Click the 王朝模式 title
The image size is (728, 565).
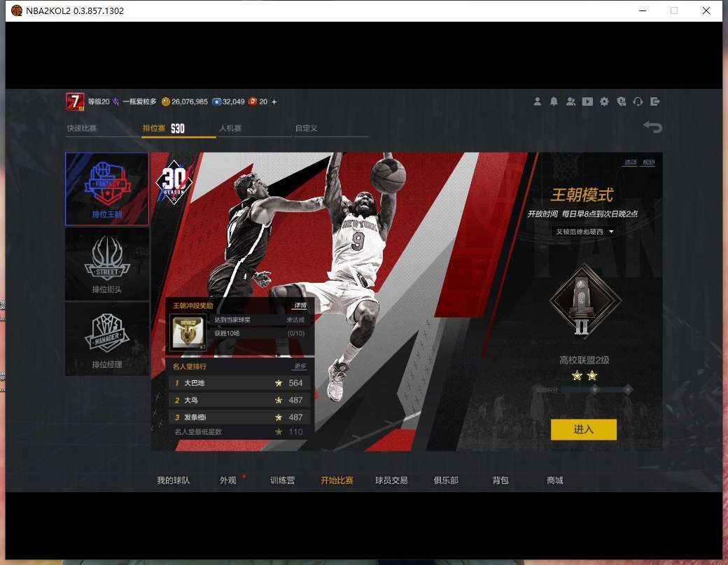click(582, 195)
